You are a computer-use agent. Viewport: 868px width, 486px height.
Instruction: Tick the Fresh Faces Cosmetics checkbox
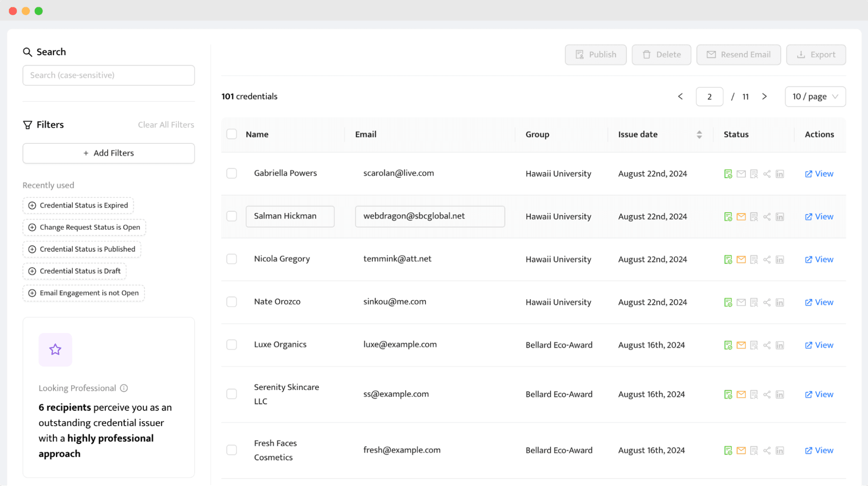(231, 450)
